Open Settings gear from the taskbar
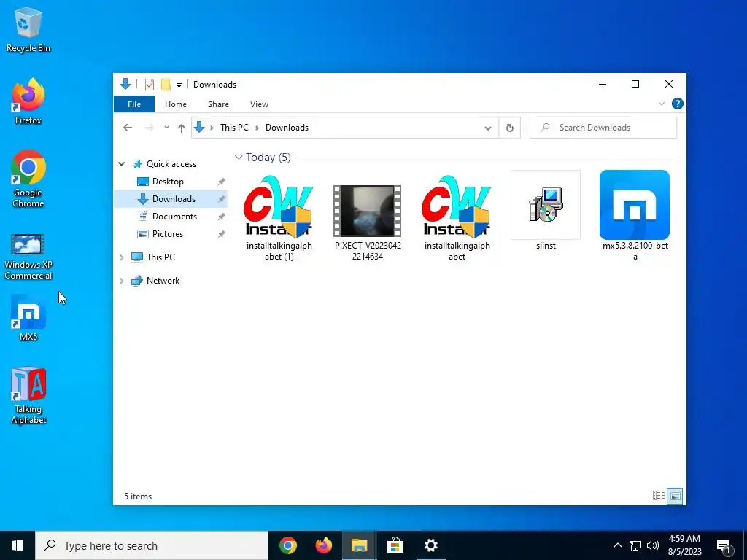This screenshot has height=560, width=747. tap(430, 545)
